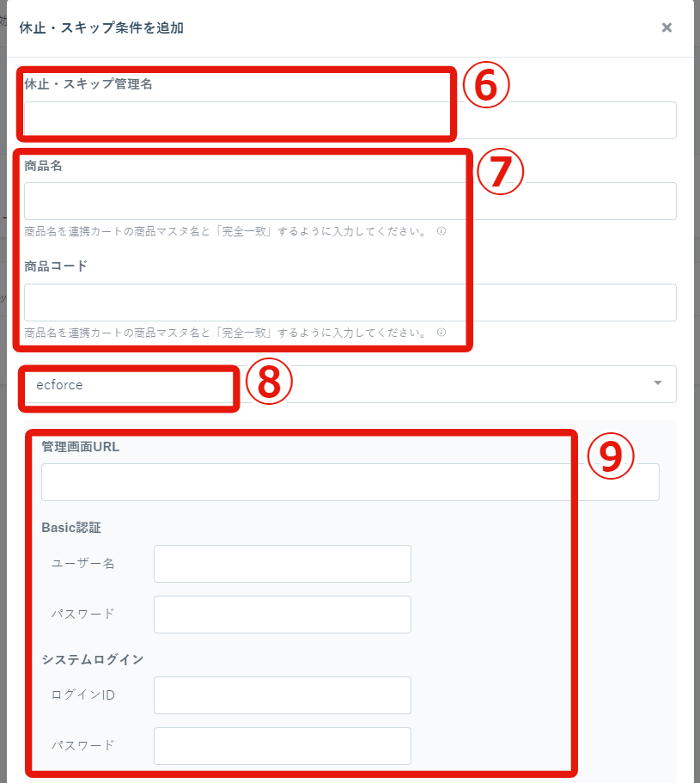Image resolution: width=700 pixels, height=783 pixels.
Task: Click the 商品コード label text
Action: [x=56, y=266]
